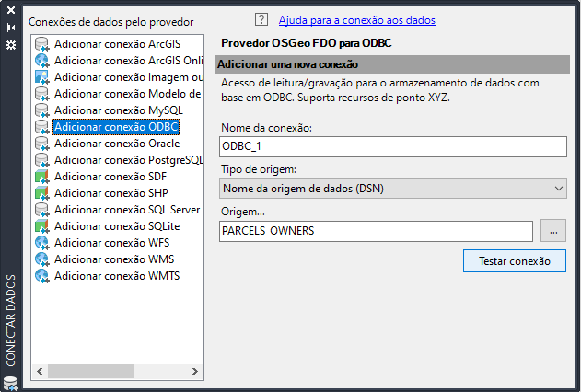This screenshot has height=392, width=581.
Task: Click the ArcGIS Online globe icon
Action: [41, 60]
